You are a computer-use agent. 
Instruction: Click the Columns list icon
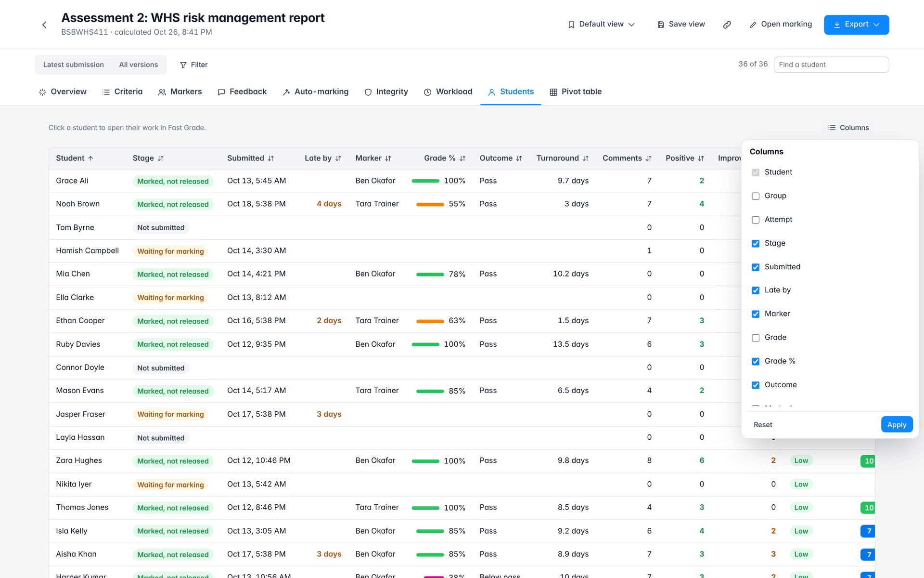point(832,128)
